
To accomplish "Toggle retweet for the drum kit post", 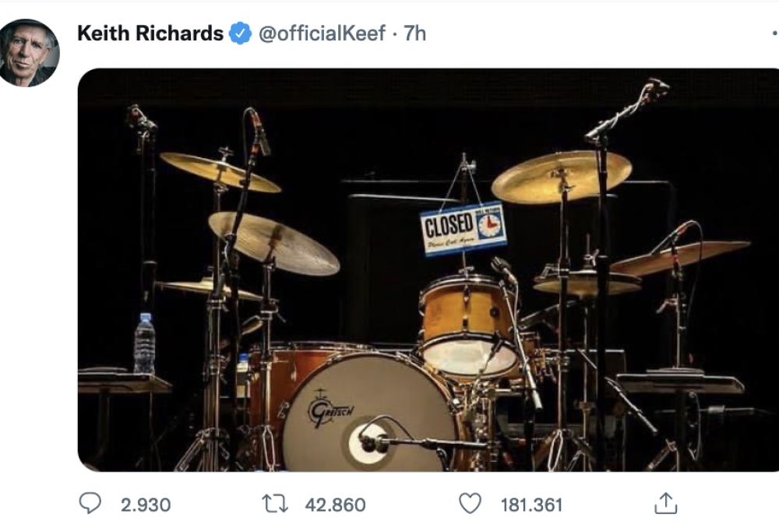I will pos(274,504).
